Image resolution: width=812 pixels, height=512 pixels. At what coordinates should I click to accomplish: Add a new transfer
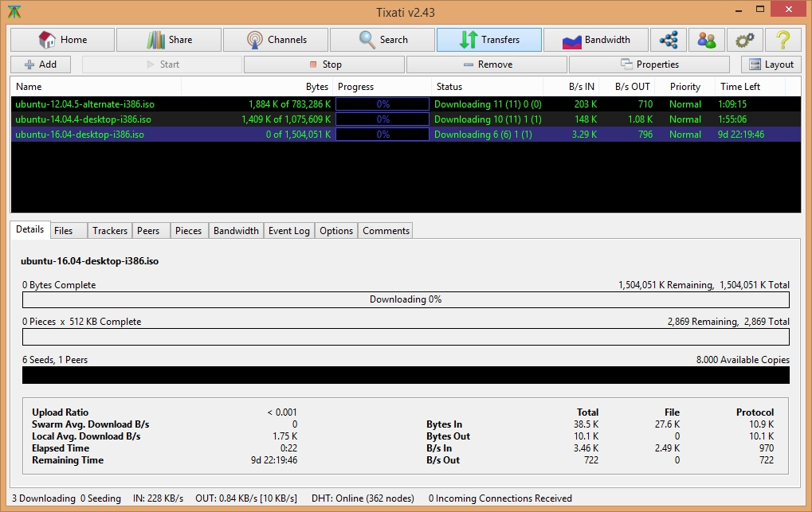[41, 64]
